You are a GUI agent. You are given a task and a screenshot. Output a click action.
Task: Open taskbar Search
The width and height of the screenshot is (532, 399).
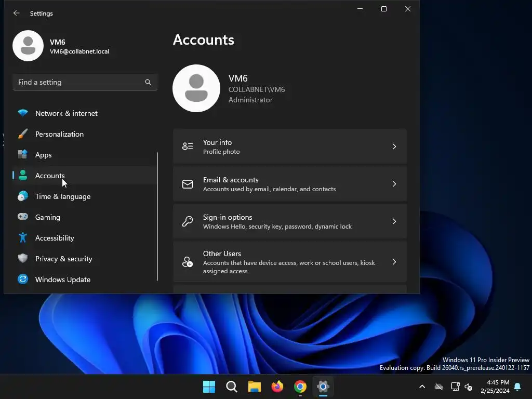[232, 387]
